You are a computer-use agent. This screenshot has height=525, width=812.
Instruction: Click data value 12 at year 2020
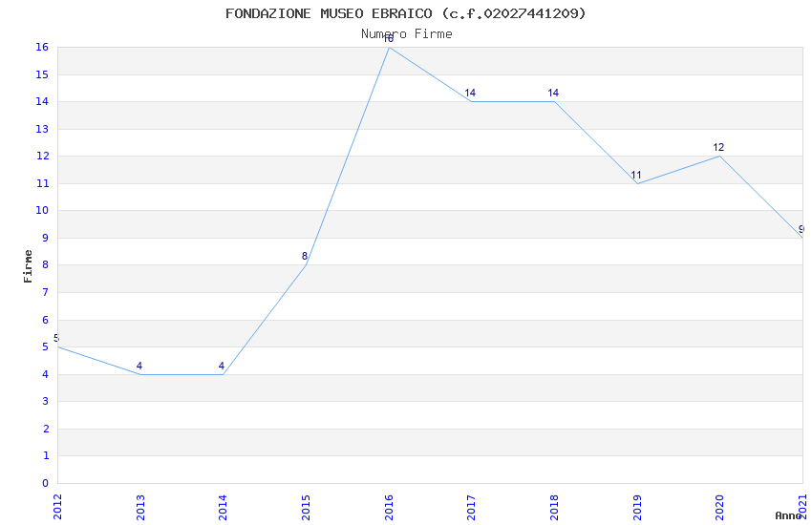pyautogui.click(x=718, y=147)
